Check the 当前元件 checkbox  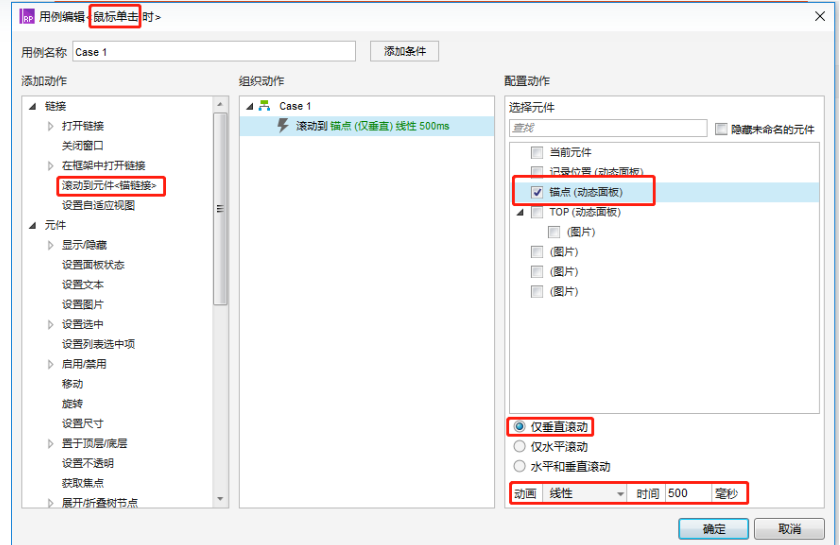pyautogui.click(x=537, y=152)
